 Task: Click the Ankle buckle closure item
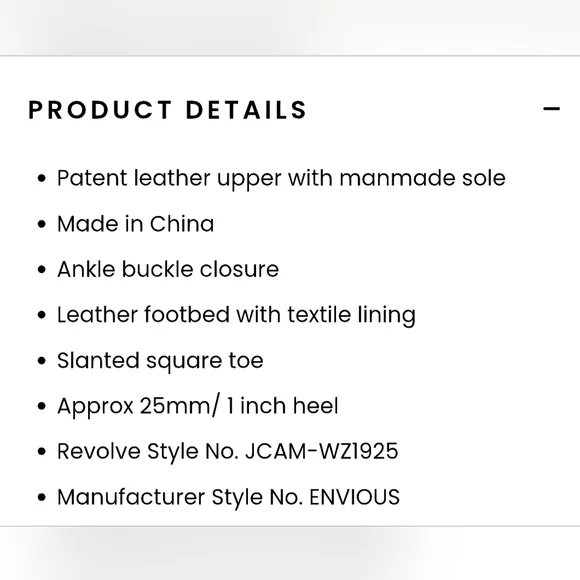(168, 269)
